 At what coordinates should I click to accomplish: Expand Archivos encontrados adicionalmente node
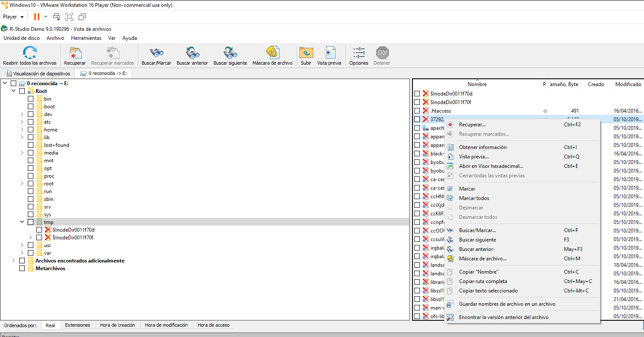click(14, 261)
